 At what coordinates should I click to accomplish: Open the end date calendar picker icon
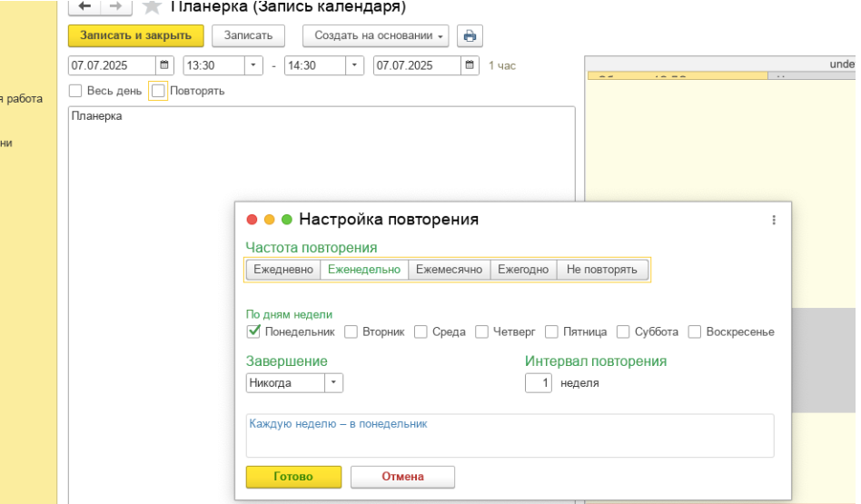(470, 65)
